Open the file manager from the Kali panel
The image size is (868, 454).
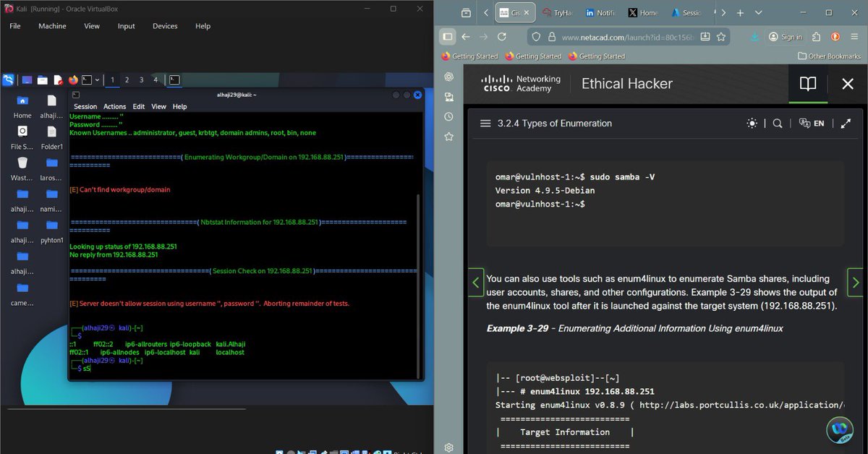42,80
